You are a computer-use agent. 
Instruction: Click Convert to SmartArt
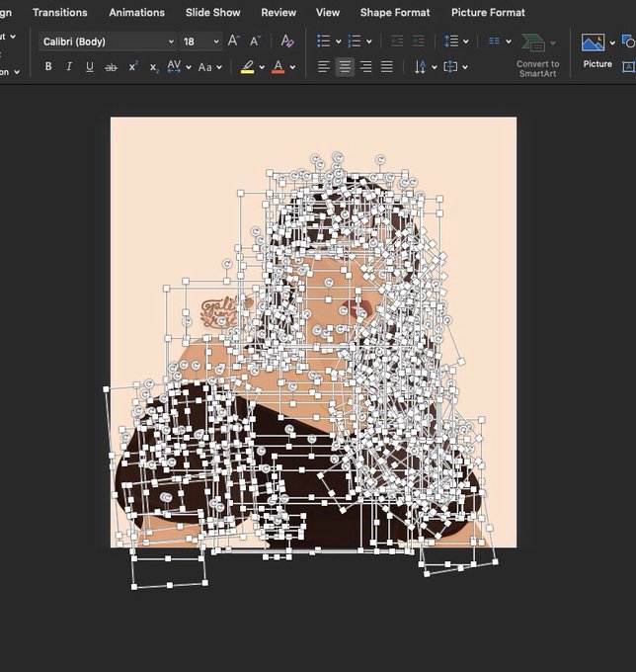(537, 55)
